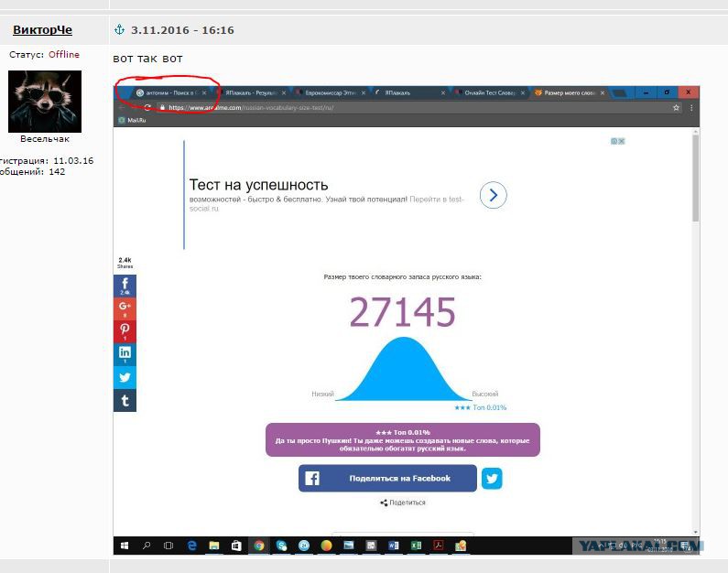Screen dimensions: 728x573
Task: Share on Google Plus via sidebar icon
Action: coord(125,308)
